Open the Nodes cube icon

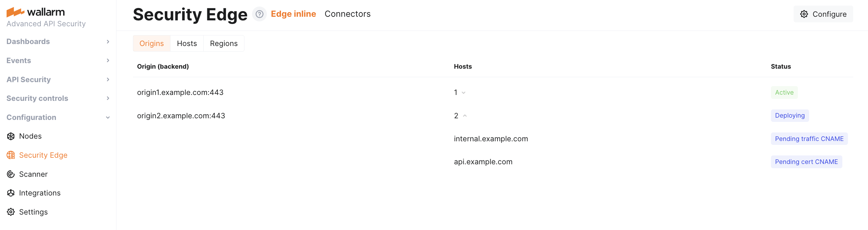pyautogui.click(x=11, y=136)
